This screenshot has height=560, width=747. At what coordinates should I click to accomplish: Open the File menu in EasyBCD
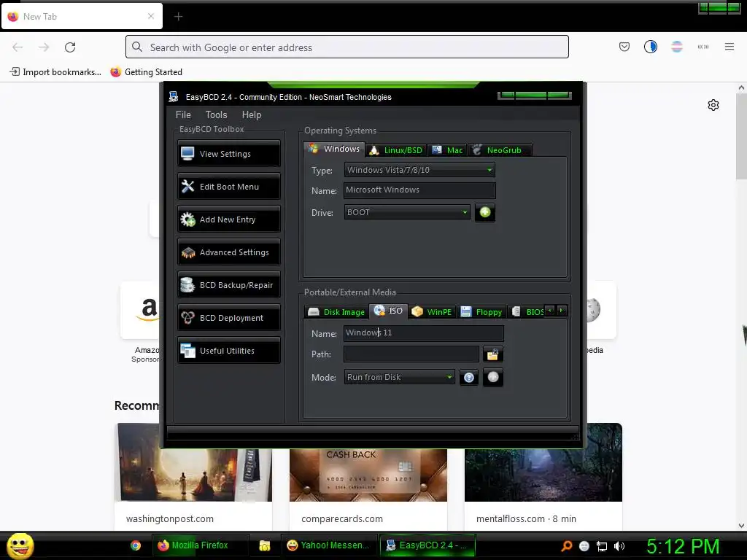point(183,114)
